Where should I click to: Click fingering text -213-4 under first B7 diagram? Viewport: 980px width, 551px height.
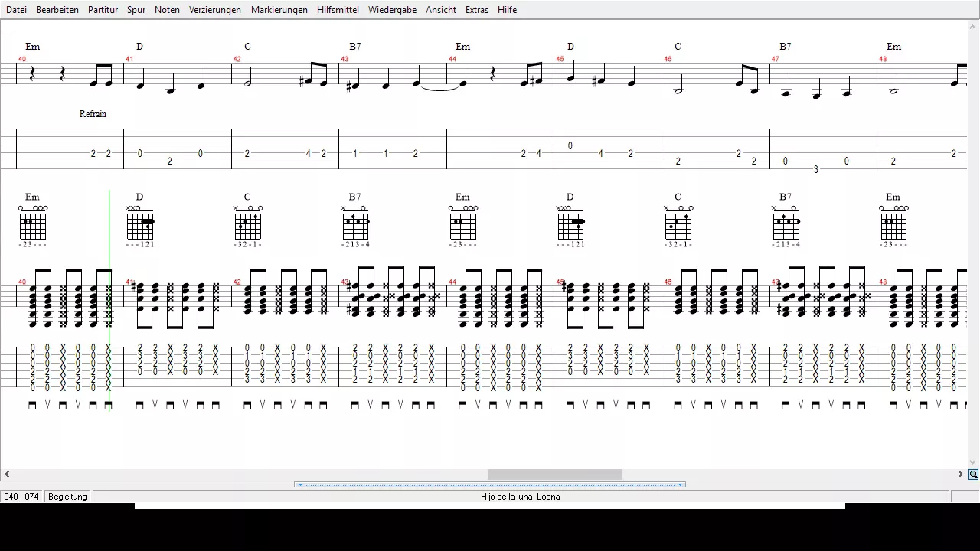tap(356, 244)
